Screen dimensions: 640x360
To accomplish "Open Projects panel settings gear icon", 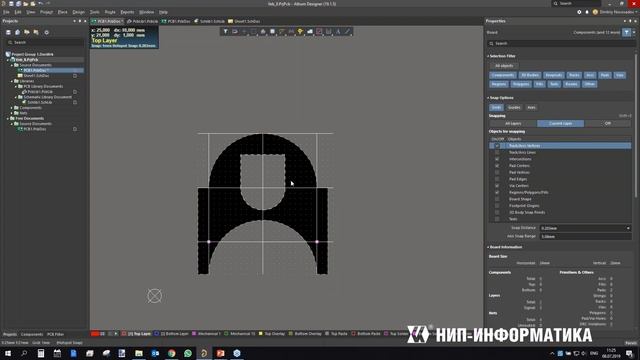I will [x=46, y=32].
